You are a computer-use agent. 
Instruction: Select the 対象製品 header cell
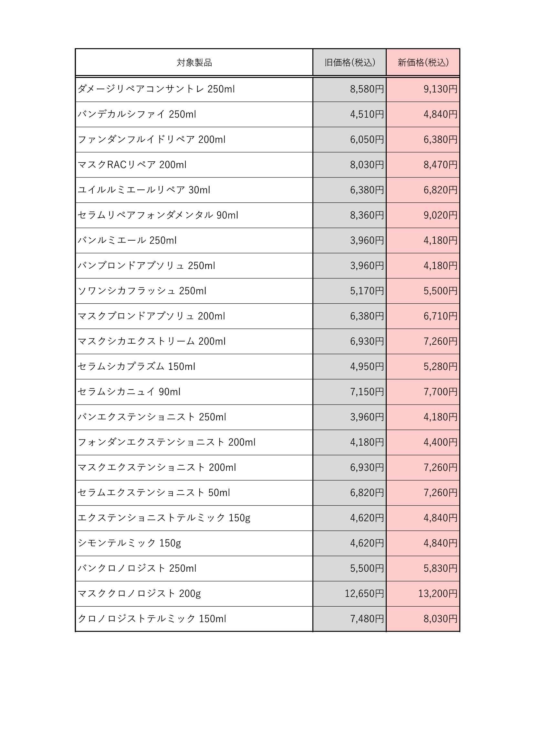pyautogui.click(x=194, y=62)
